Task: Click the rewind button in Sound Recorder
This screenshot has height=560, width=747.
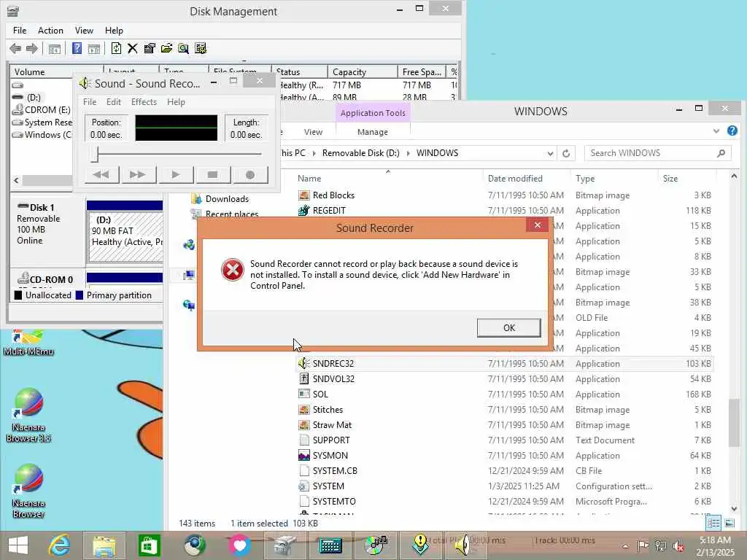Action: [101, 175]
